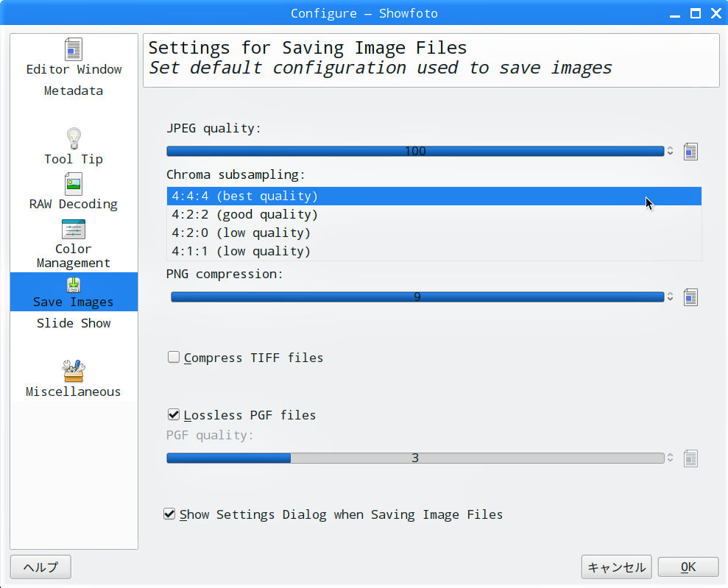
Task: Click the ヘルプ (Help) button
Action: click(x=41, y=567)
